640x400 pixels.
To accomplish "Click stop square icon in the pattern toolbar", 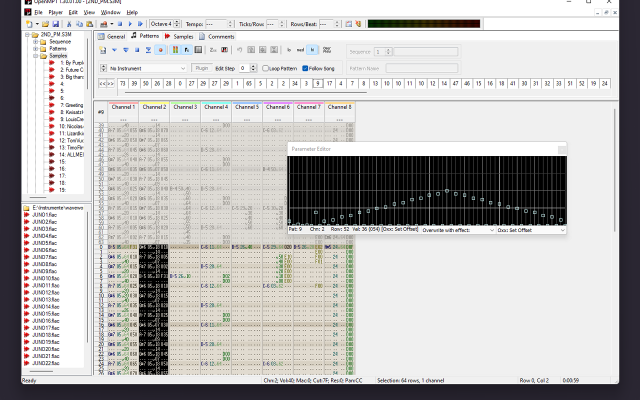I will tap(137, 50).
